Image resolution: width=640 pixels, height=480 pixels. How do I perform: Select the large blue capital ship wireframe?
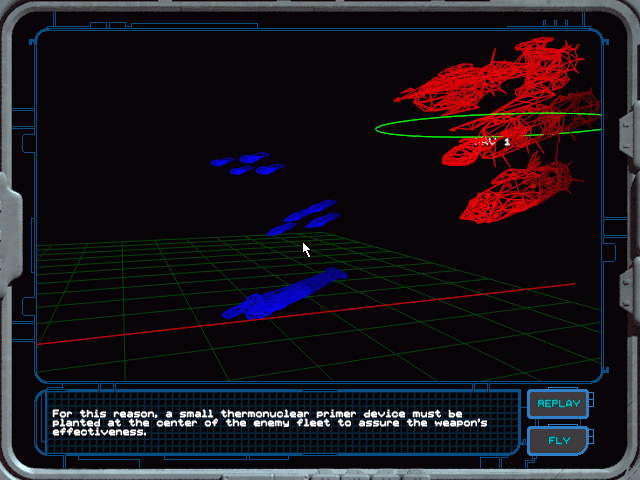[x=284, y=293]
